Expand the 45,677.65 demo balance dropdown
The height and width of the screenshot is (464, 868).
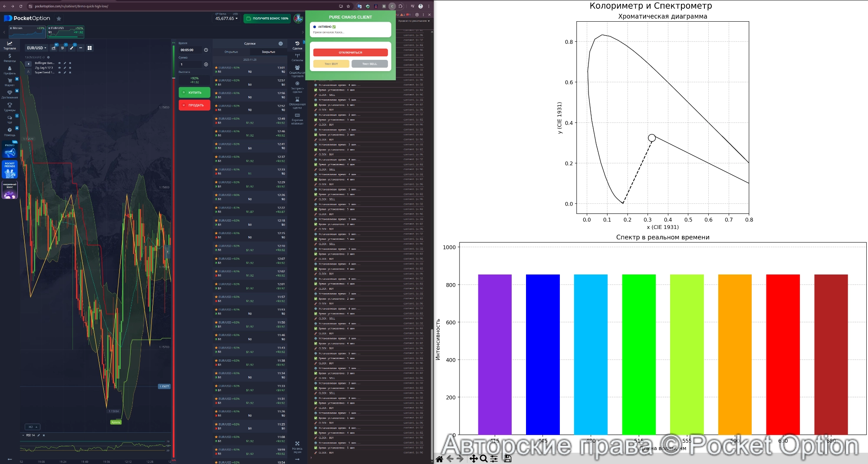[x=227, y=19]
